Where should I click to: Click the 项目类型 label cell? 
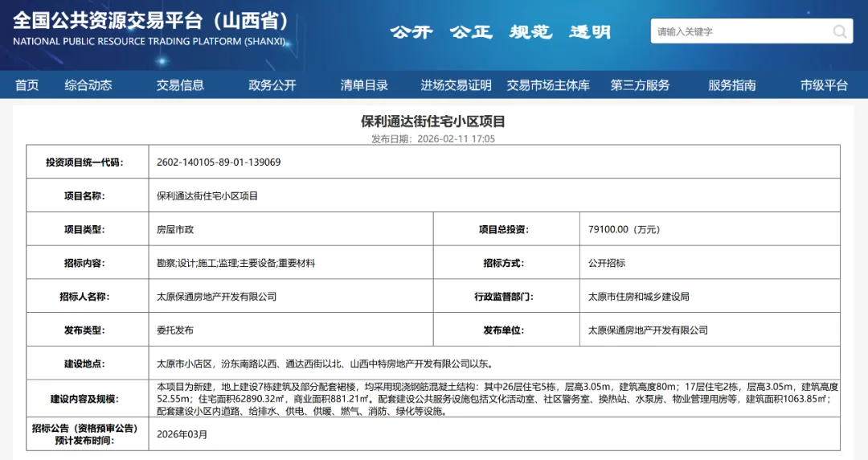[x=88, y=229]
